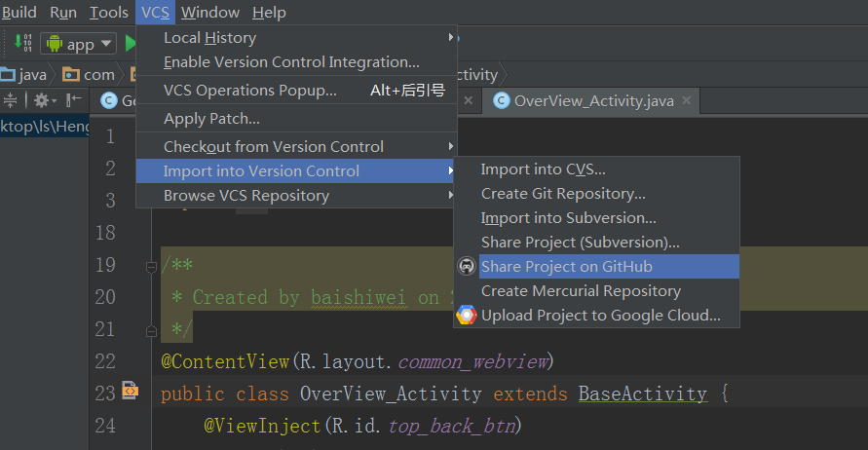Collapse the comment block fold on line 19

pos(152,266)
